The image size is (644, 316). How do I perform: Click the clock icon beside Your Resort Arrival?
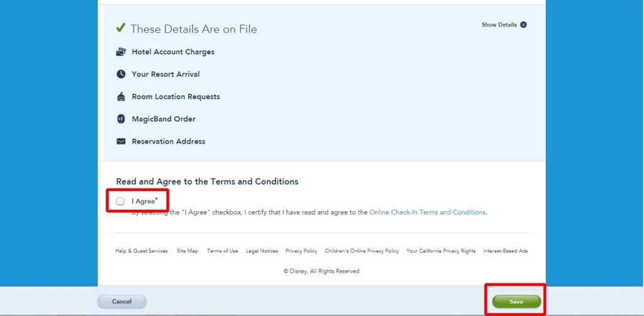pyautogui.click(x=121, y=74)
